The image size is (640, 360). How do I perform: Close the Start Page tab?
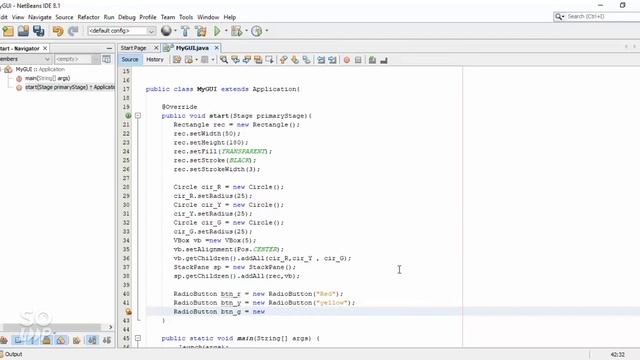[156, 48]
